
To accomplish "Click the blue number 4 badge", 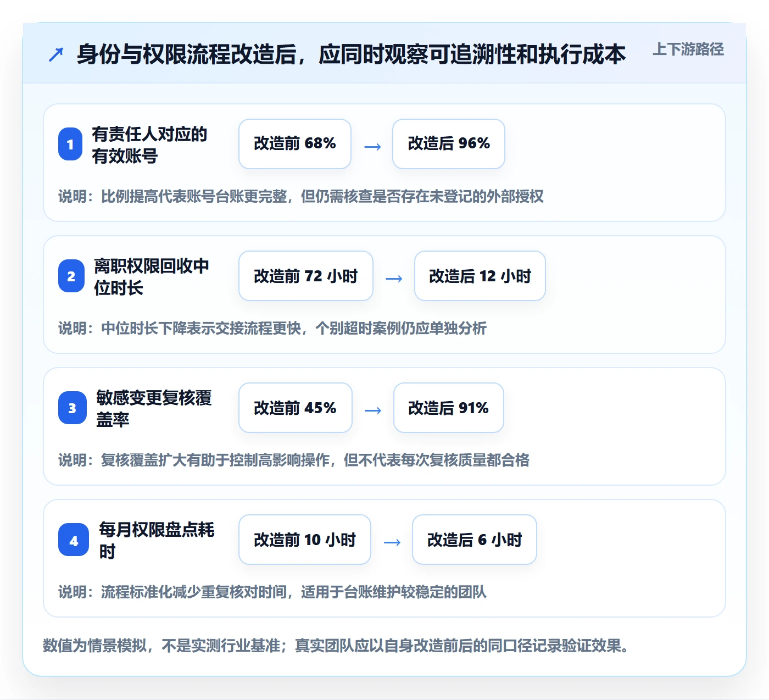I will (x=74, y=540).
